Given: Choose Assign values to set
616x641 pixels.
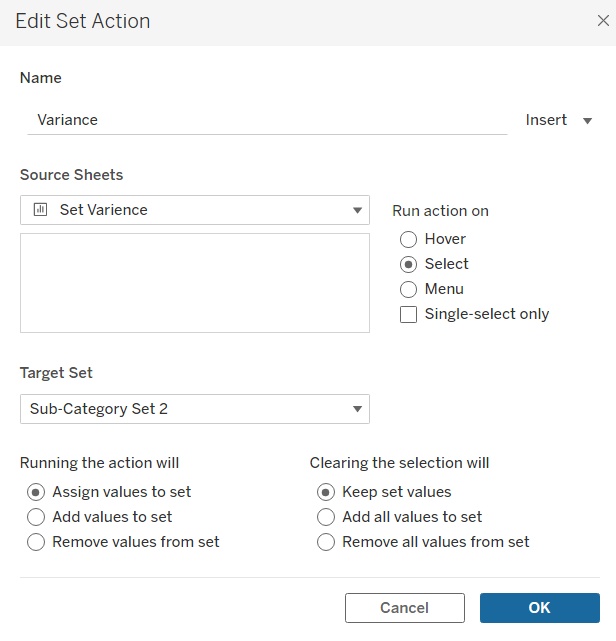Looking at the screenshot, I should pyautogui.click(x=36, y=492).
